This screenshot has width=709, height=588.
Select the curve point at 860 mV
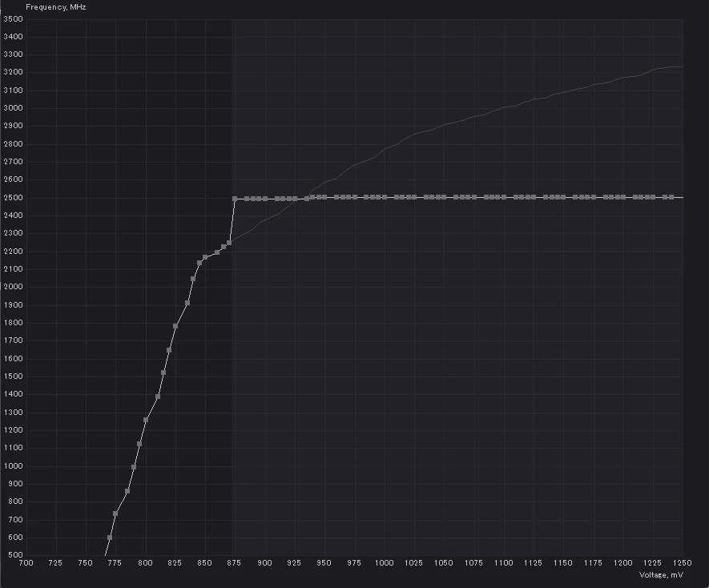(x=217, y=252)
